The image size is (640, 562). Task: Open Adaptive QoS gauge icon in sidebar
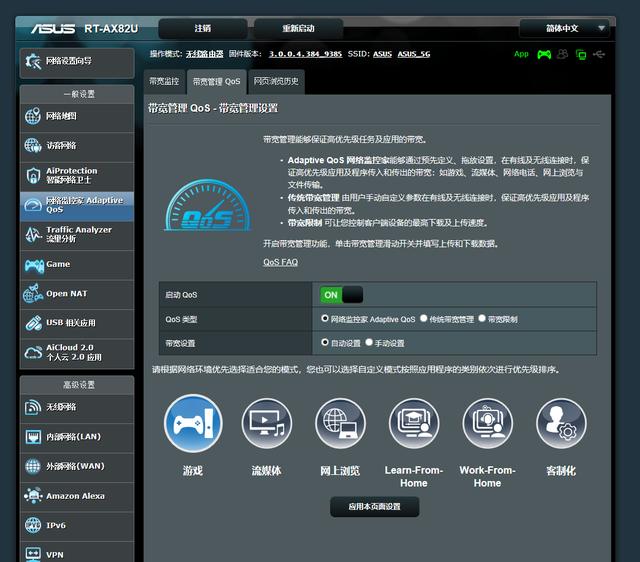[33, 204]
